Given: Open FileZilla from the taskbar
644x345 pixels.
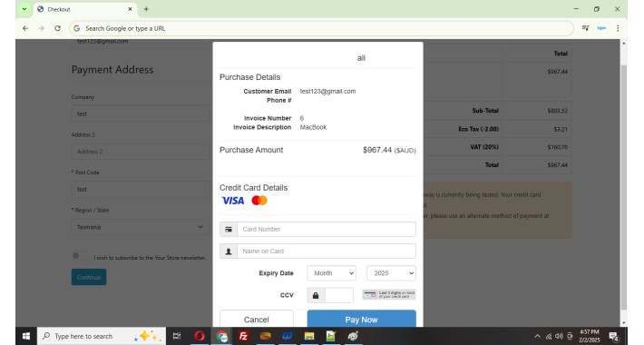Looking at the screenshot, I should click(x=244, y=336).
